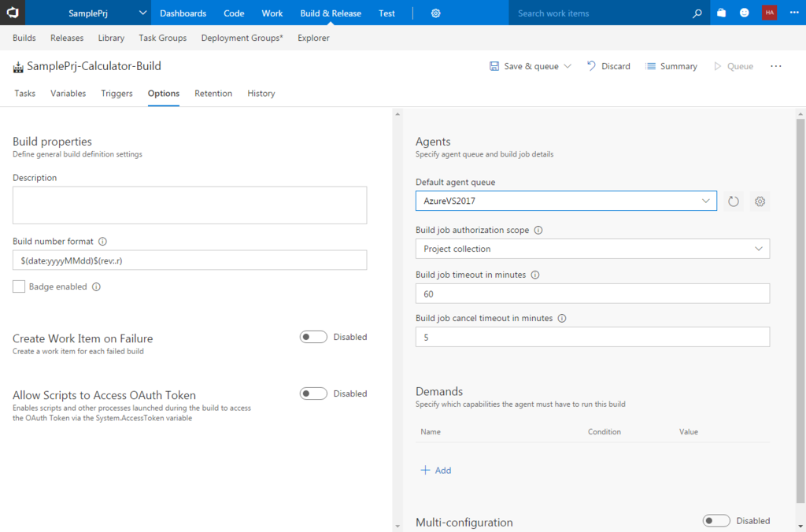Enable the Badge enabled checkbox

[x=19, y=287]
